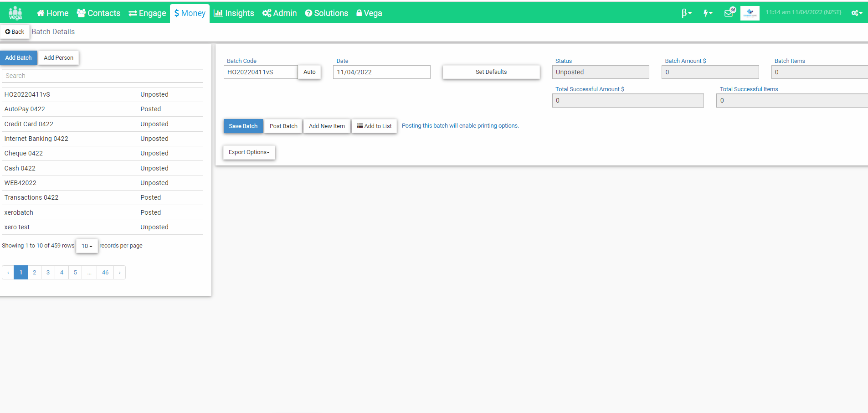Go back using the Back arrow button
This screenshot has height=413, width=868.
pos(15,32)
